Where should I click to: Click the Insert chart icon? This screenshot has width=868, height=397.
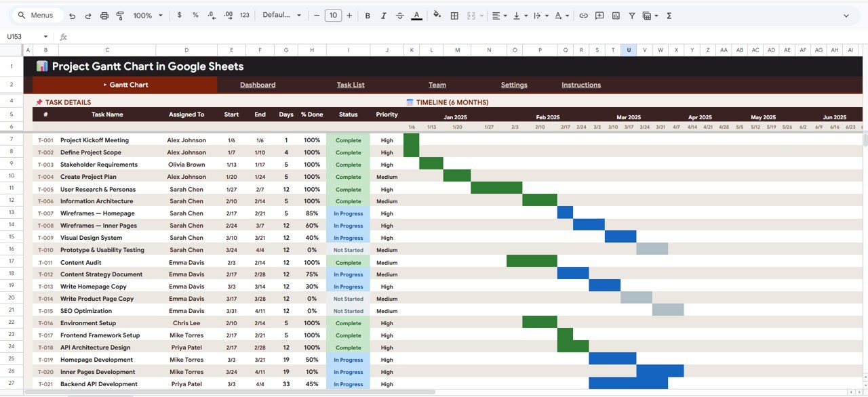615,15
